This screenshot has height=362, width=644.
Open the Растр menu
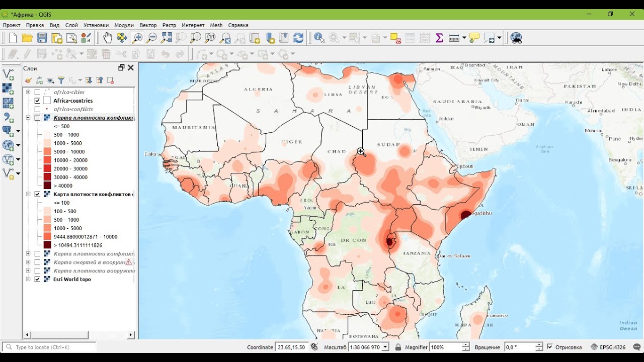pyautogui.click(x=169, y=25)
